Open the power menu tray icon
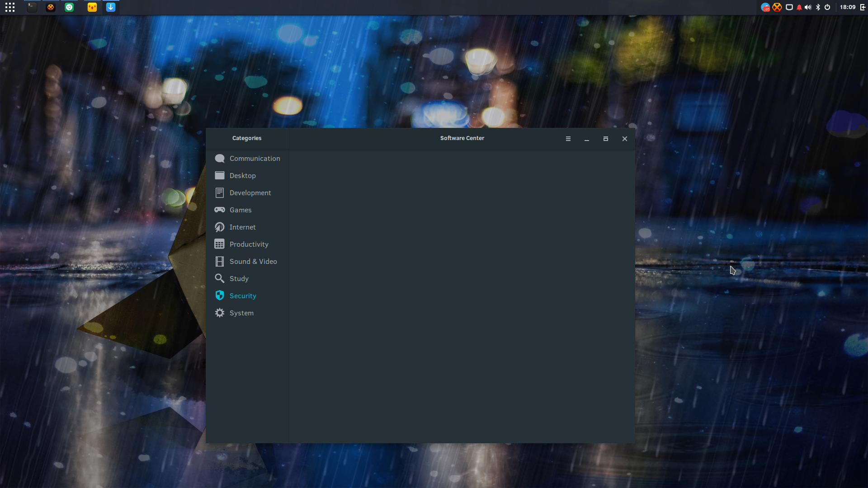This screenshot has width=868, height=488. tap(827, 7)
